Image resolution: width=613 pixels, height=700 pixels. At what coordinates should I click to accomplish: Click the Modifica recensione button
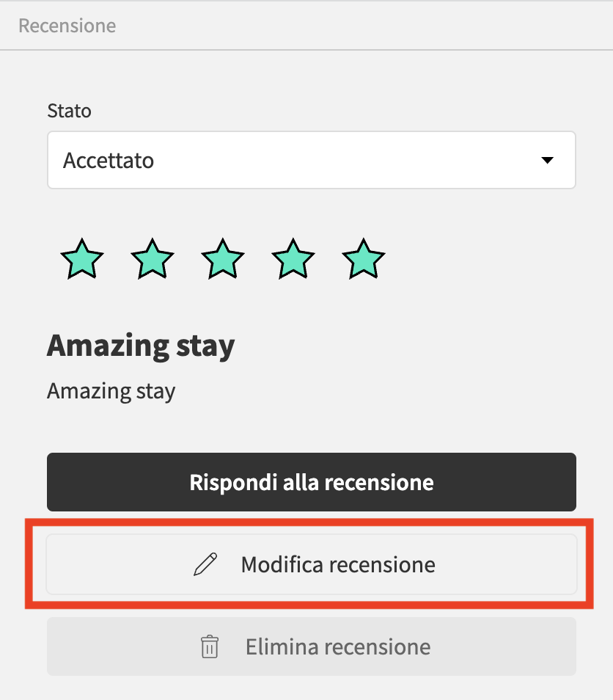coord(312,564)
